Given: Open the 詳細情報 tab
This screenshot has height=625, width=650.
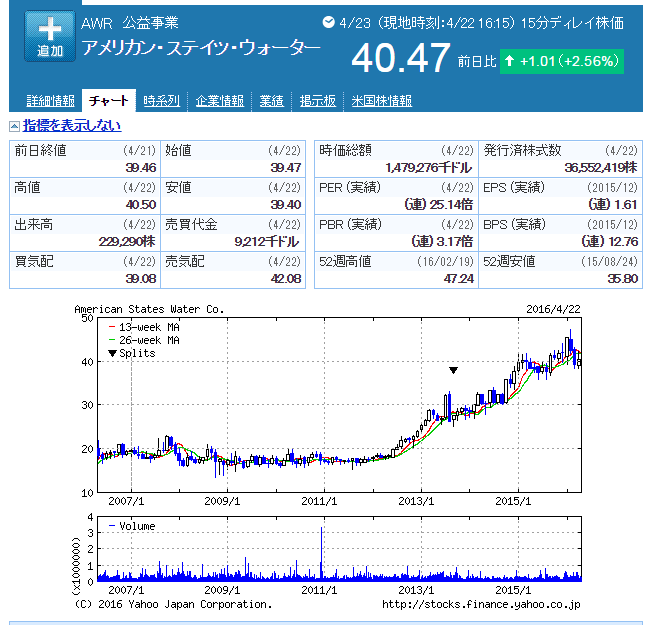Looking at the screenshot, I should pos(50,101).
